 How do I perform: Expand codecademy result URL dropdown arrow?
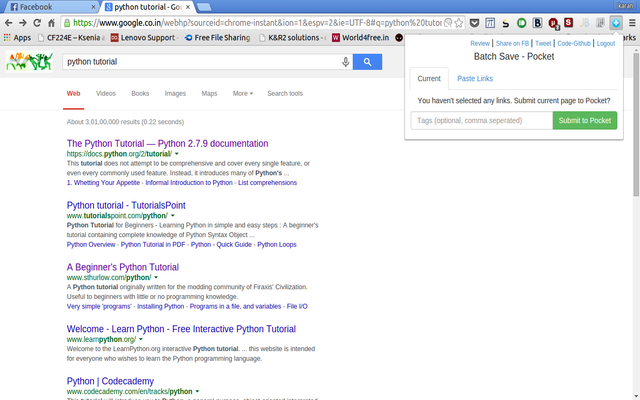pyautogui.click(x=197, y=391)
